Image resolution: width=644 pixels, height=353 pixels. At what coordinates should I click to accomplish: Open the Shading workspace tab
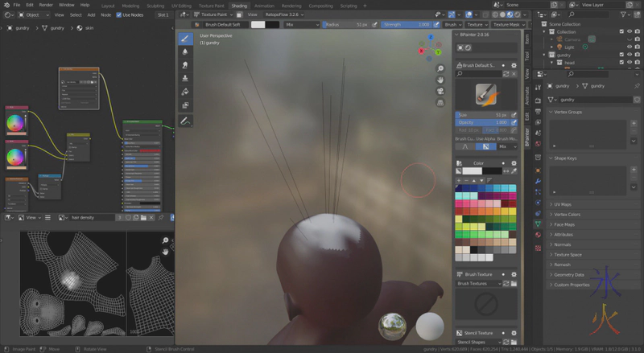[239, 6]
